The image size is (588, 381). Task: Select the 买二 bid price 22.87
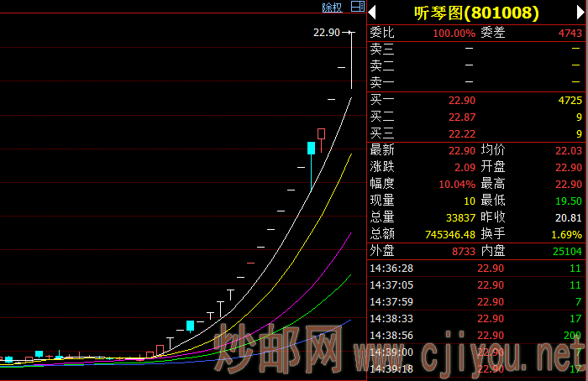461,117
